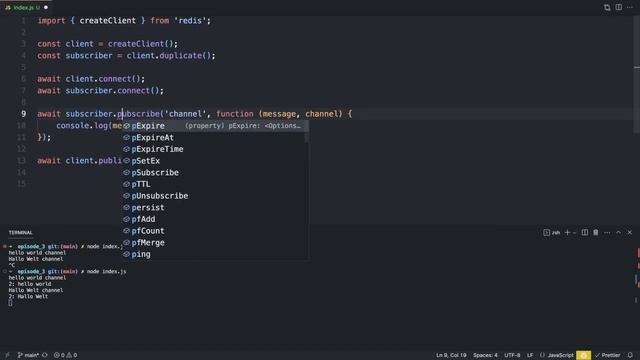
Task: Click the pExpire property icon
Action: (127, 126)
